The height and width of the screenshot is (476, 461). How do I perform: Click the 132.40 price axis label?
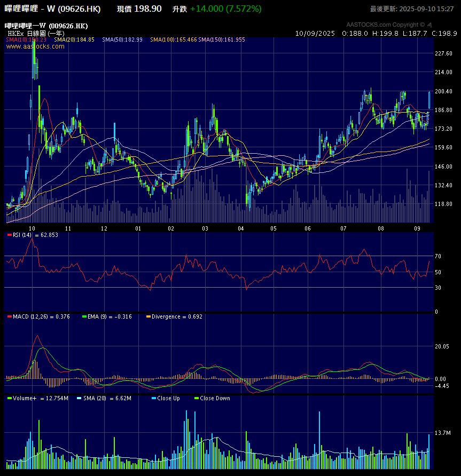point(444,185)
